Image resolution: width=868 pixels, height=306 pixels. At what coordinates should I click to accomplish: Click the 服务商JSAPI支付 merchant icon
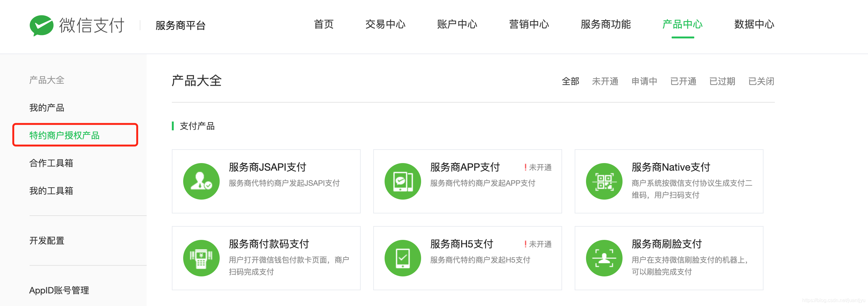pyautogui.click(x=201, y=181)
